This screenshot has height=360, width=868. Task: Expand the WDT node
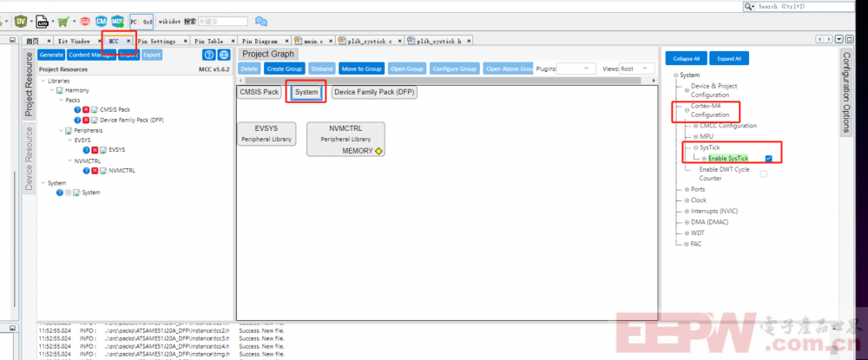click(x=687, y=233)
